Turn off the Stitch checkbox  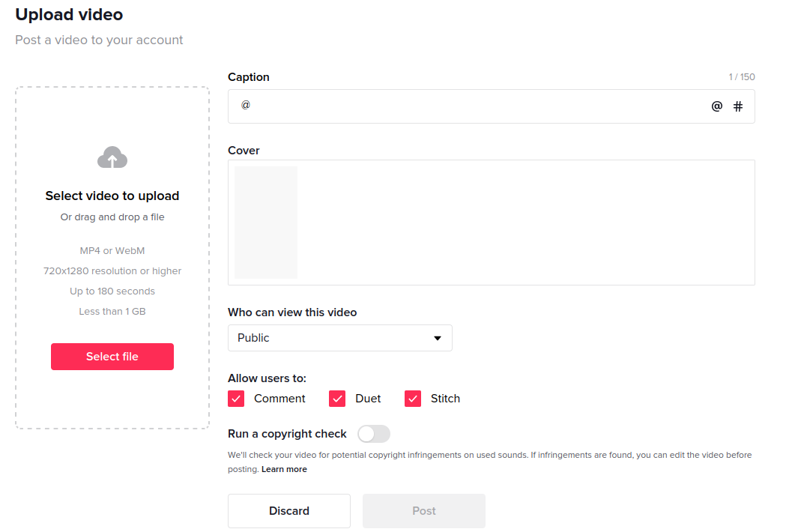point(413,399)
